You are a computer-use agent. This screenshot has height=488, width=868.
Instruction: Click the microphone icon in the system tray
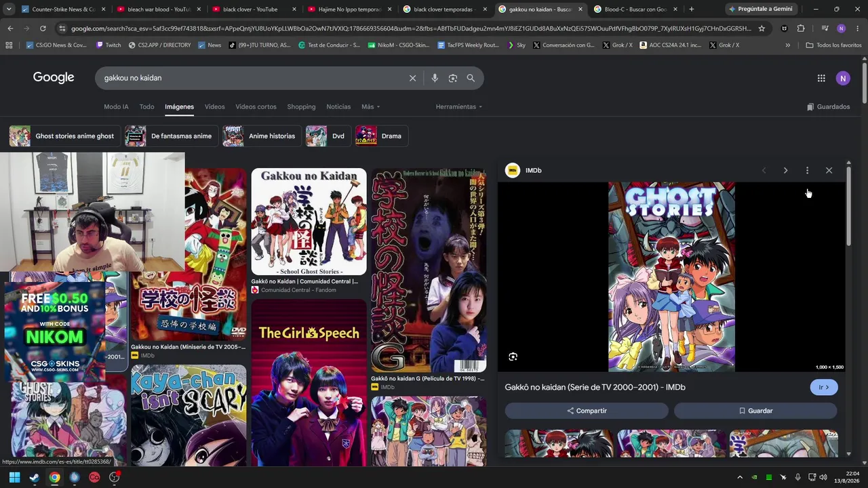798,477
